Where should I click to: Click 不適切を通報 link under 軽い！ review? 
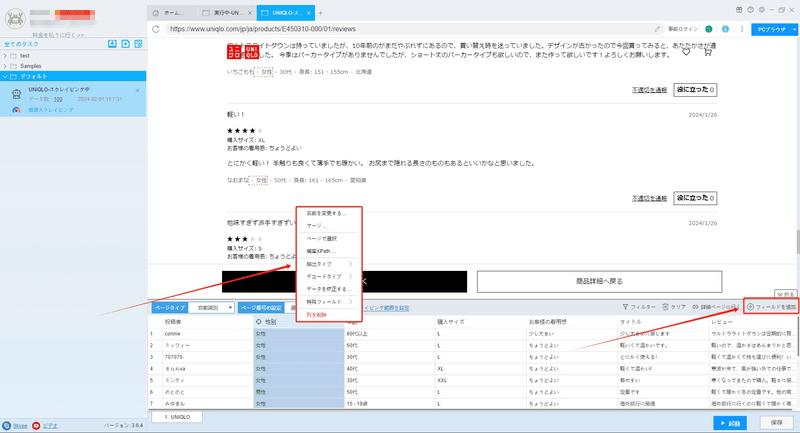pyautogui.click(x=649, y=198)
